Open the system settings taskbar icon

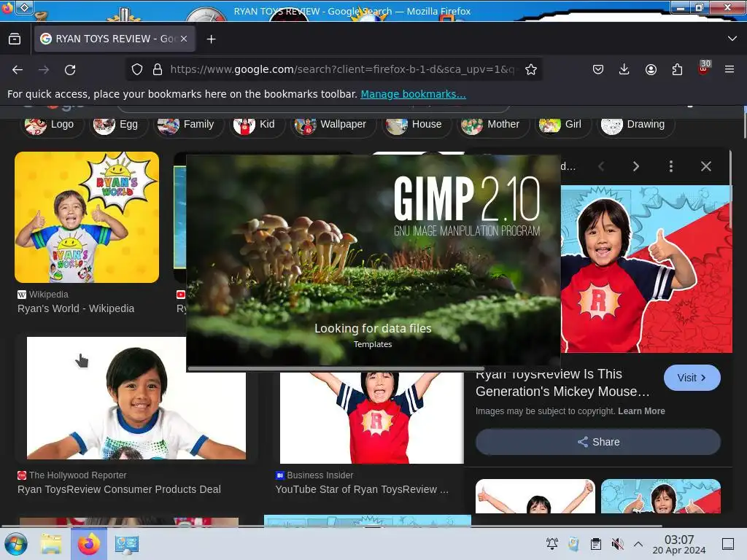click(x=127, y=544)
